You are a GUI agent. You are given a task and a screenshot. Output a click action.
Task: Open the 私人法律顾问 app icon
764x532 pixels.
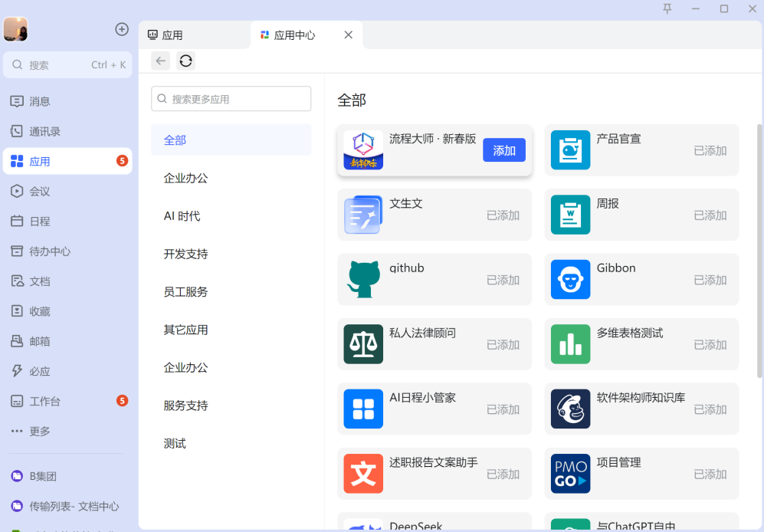(x=363, y=344)
